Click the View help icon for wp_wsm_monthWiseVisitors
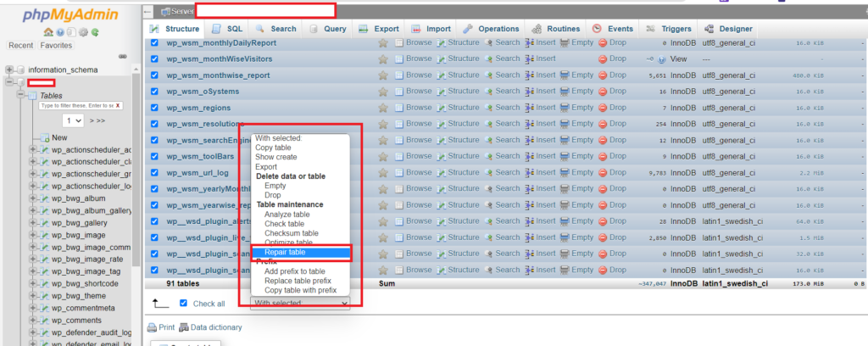The height and width of the screenshot is (346, 868). click(661, 59)
